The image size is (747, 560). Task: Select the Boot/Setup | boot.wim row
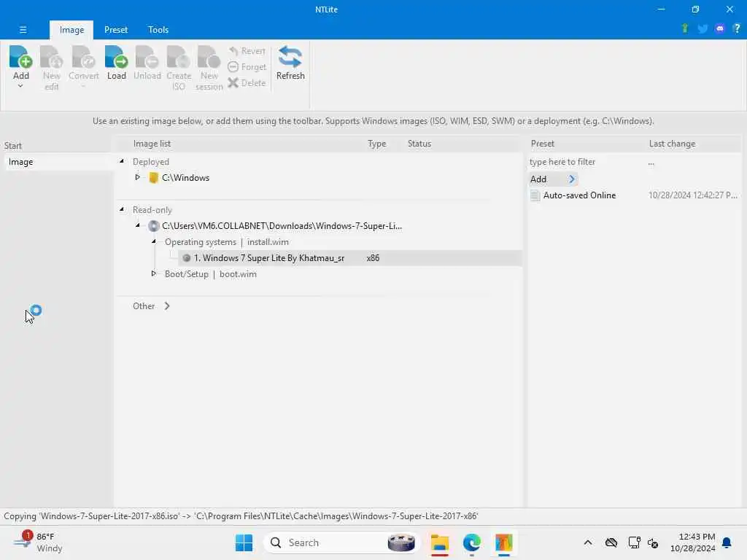211,274
